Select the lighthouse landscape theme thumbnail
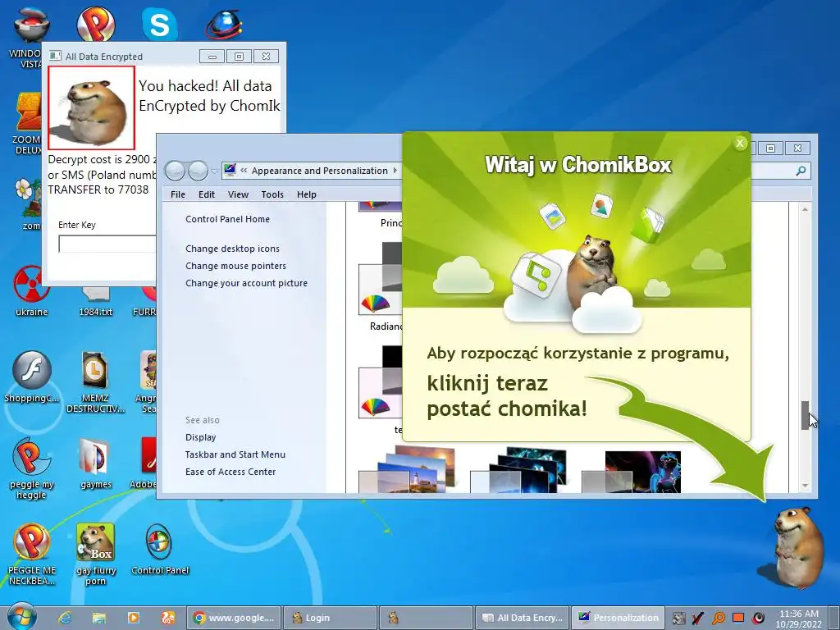 tap(407, 470)
